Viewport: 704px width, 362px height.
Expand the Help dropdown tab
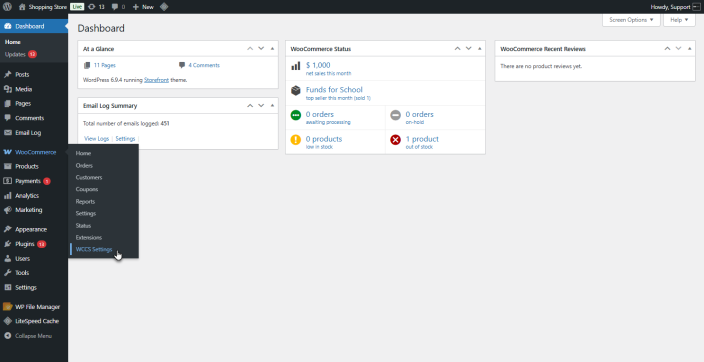coord(679,20)
